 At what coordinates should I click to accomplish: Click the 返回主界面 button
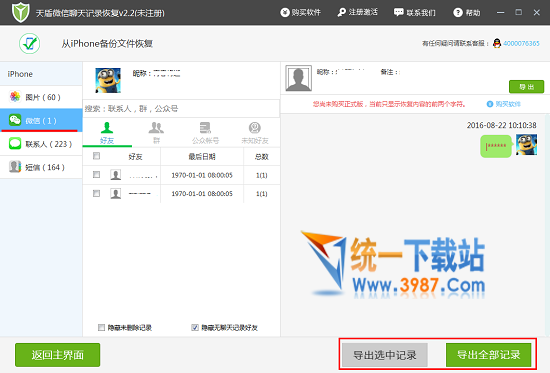click(x=58, y=355)
